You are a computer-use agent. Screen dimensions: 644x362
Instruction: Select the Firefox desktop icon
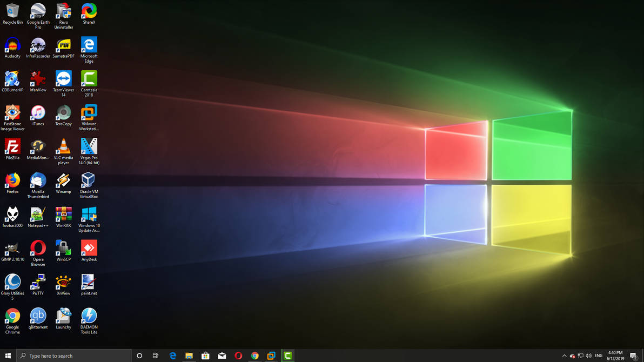coord(13,183)
